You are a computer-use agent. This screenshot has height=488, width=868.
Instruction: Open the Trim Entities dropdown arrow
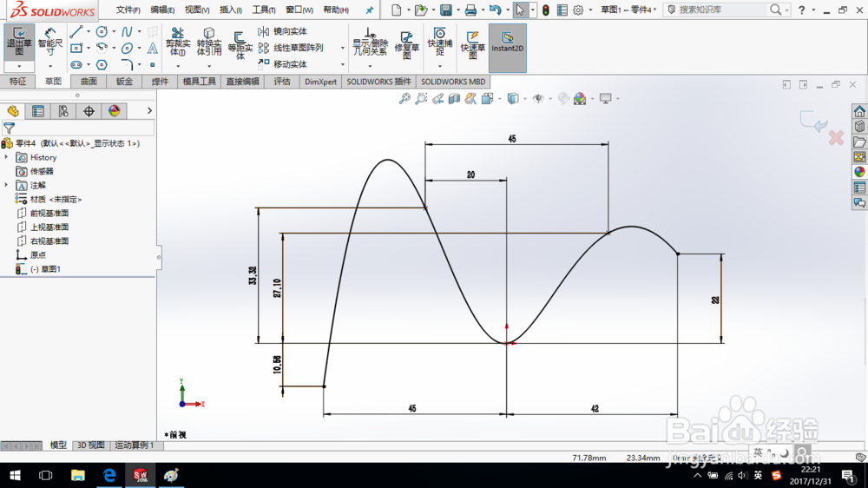click(x=178, y=67)
